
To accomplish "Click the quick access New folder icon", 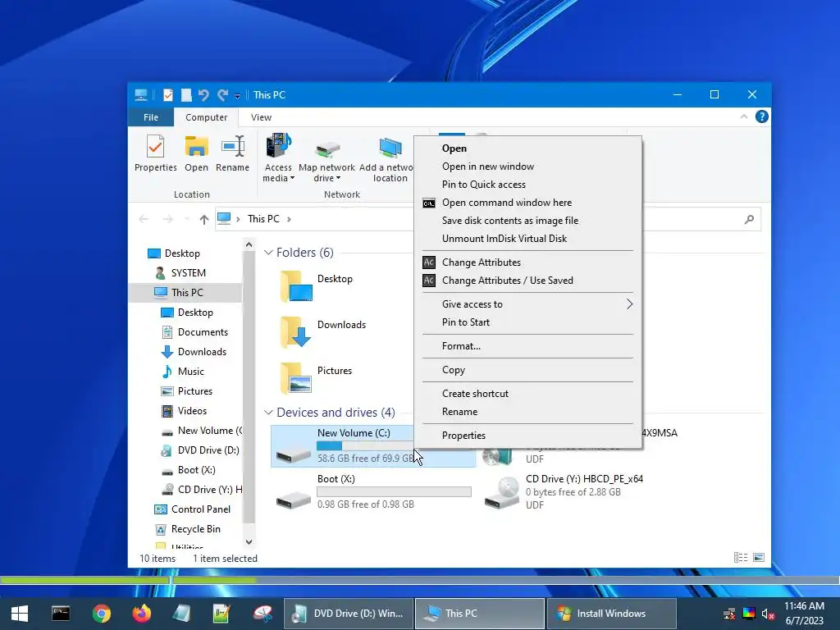I will (x=186, y=95).
